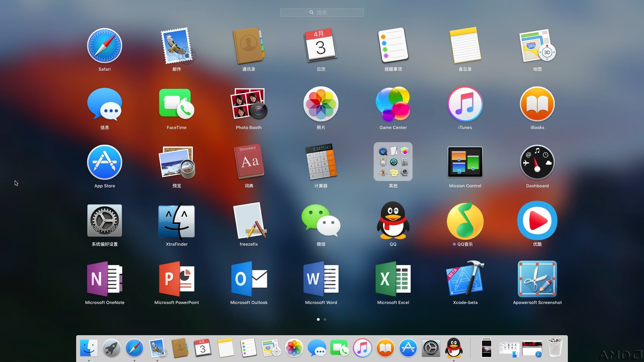Open Photos from the Dock
644x362 pixels.
294,348
